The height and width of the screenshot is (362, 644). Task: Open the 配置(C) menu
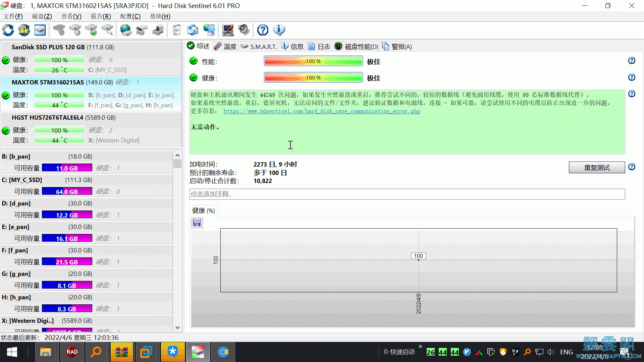tap(130, 16)
